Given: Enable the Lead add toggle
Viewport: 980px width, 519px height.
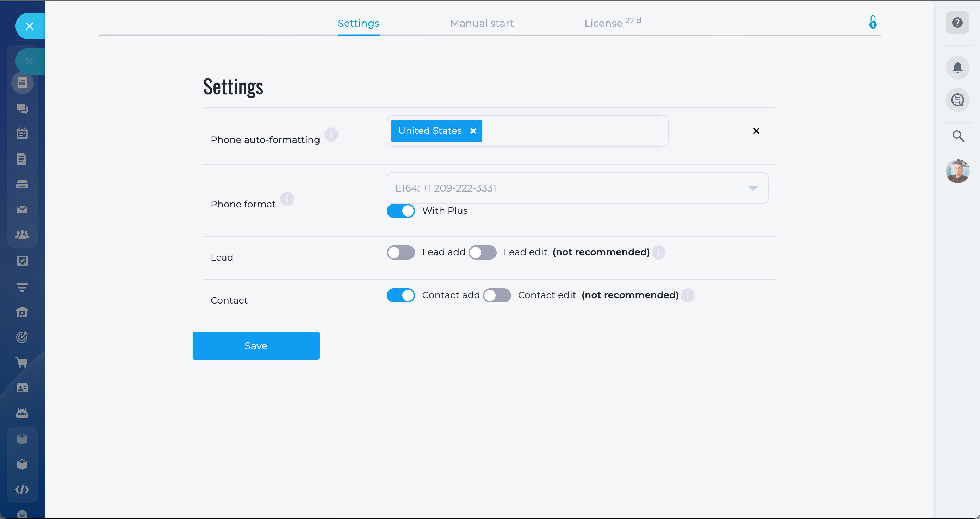Looking at the screenshot, I should click(401, 252).
